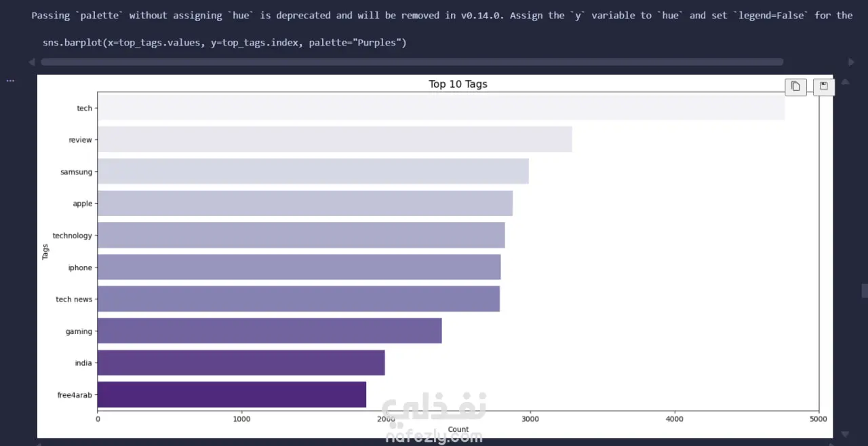Click the '0' x-axis tick label
Screen dimensions: 868x446
tap(98, 419)
